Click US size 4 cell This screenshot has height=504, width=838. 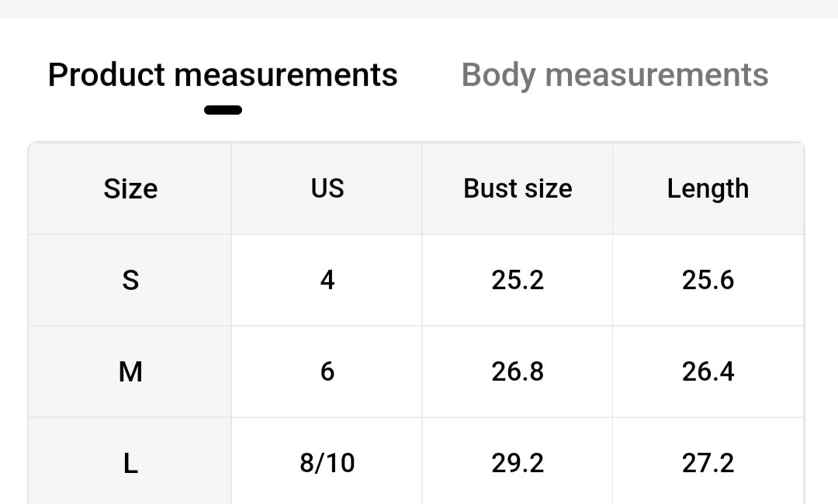327,280
